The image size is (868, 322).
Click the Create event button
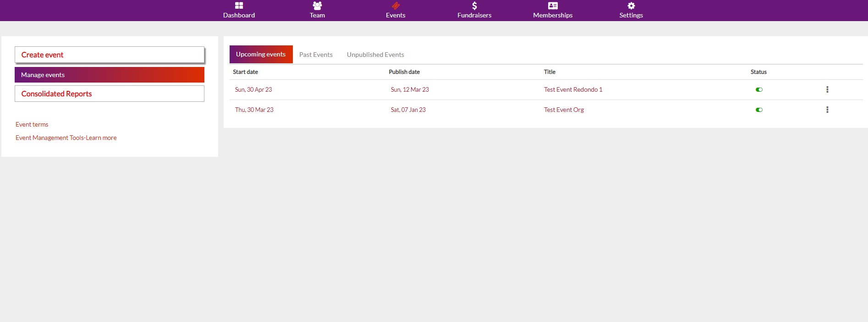coord(110,55)
